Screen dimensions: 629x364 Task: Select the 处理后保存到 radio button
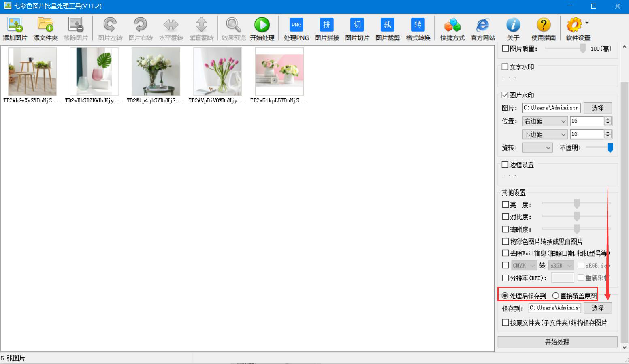point(505,296)
